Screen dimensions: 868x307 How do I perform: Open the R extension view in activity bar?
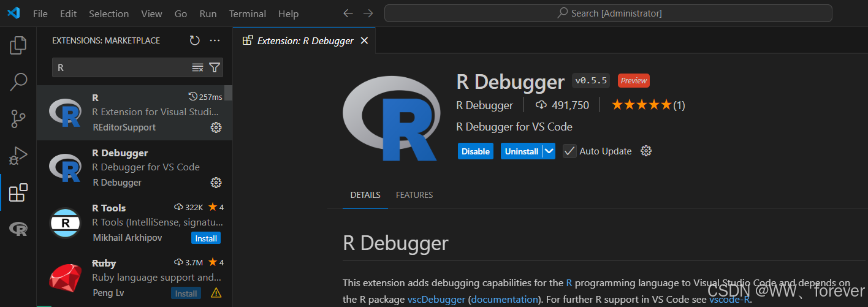point(18,229)
